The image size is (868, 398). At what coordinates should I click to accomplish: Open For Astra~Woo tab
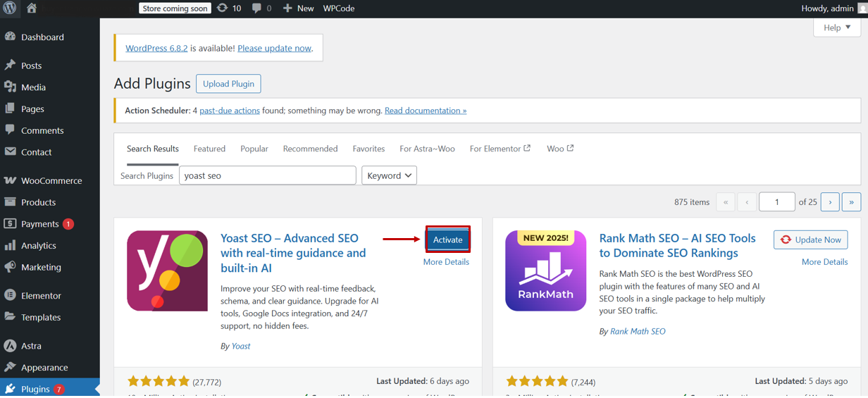(x=427, y=149)
